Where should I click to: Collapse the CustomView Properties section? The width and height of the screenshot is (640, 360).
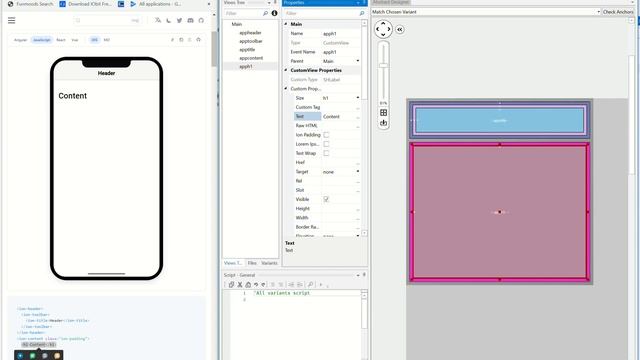click(286, 70)
